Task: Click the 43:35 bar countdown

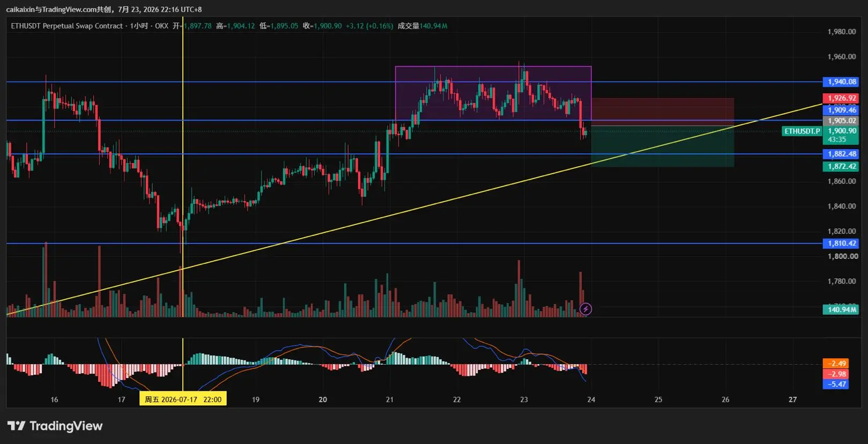Action: click(x=837, y=139)
